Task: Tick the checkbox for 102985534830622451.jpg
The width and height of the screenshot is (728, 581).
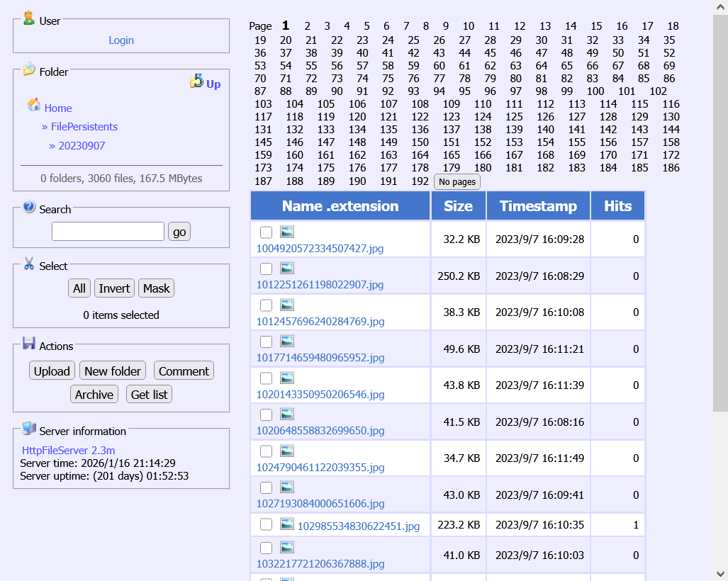Action: coord(266,524)
